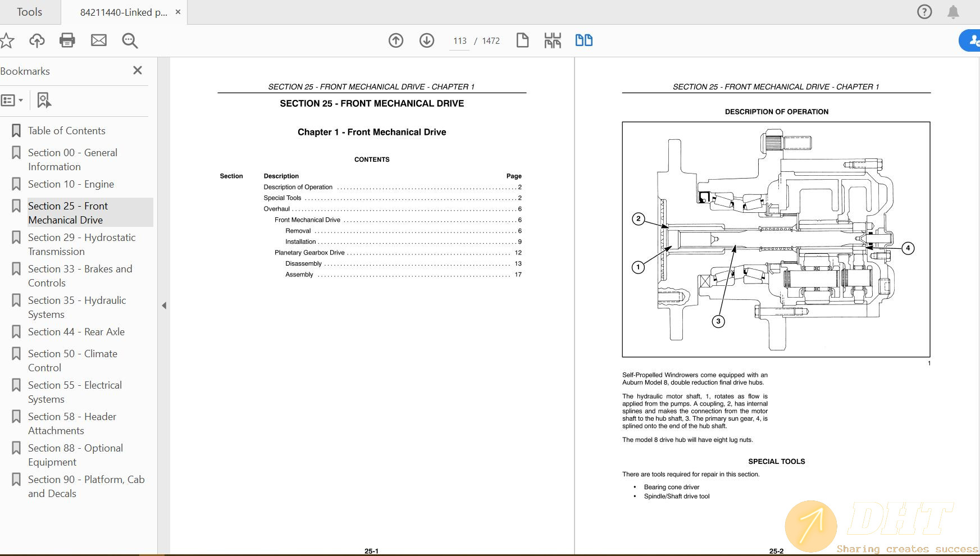Open Section 10 - Engine bookmark
Image resolution: width=980 pixels, height=556 pixels.
[x=71, y=184]
